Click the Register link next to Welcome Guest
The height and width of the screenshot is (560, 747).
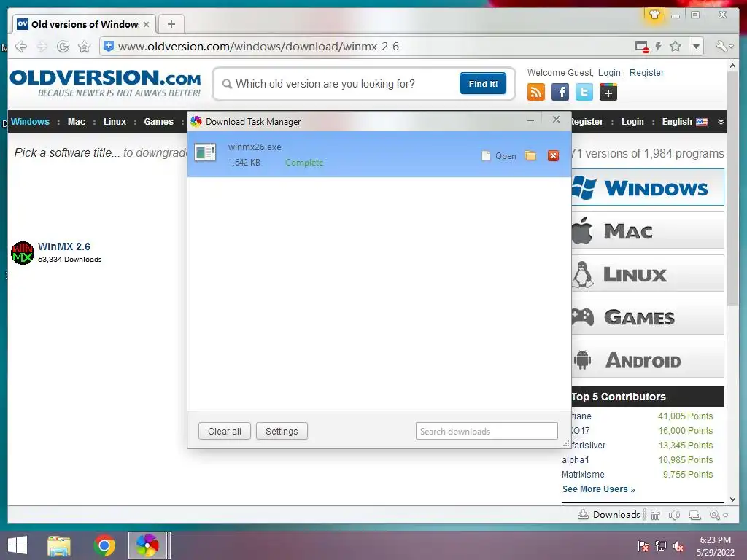point(646,73)
